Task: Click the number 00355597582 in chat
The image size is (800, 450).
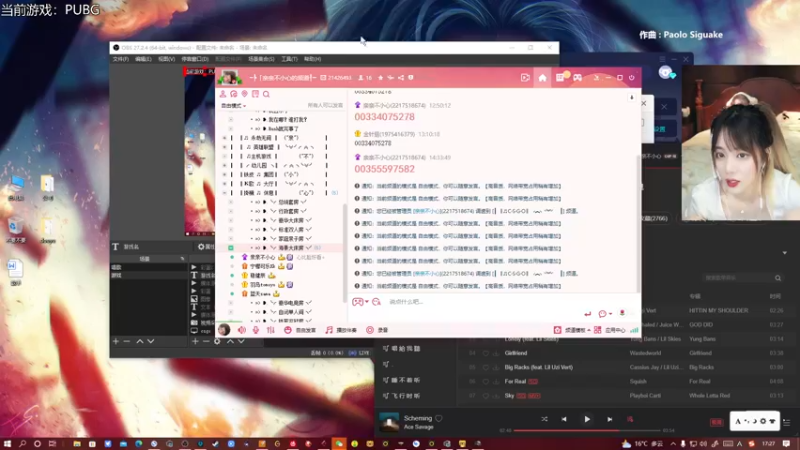Action: 385,169
